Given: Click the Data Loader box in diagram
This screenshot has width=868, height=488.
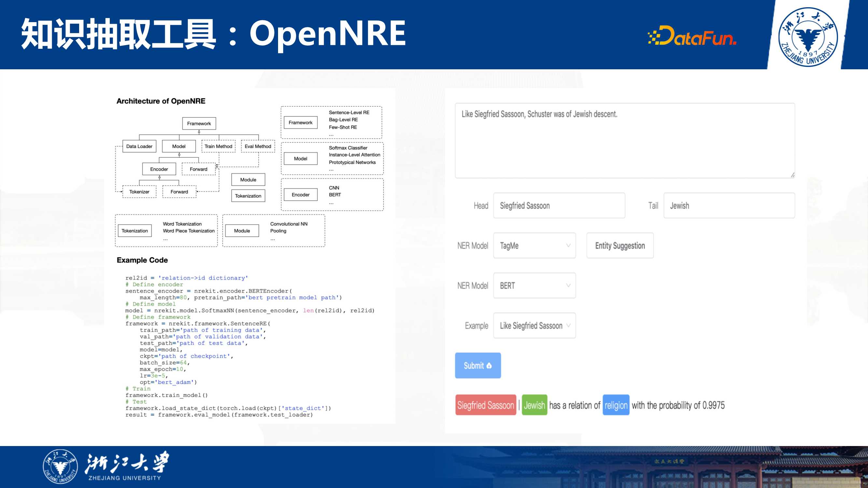Looking at the screenshot, I should coord(139,146).
